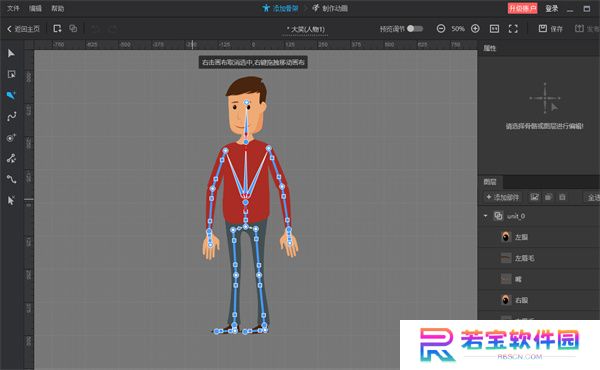Select the 左眉毛 layer row
Image resolution: width=600 pixels, height=370 pixels.
pos(539,258)
